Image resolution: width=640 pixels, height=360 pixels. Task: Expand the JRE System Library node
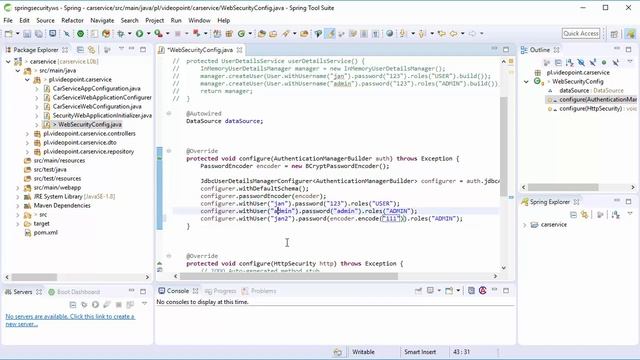click(18, 196)
